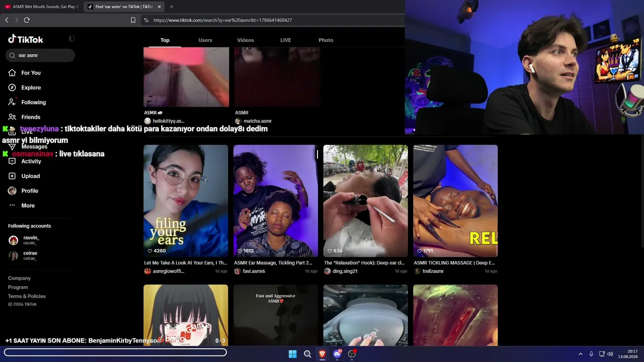Open Discord from the taskbar

pos(337,354)
